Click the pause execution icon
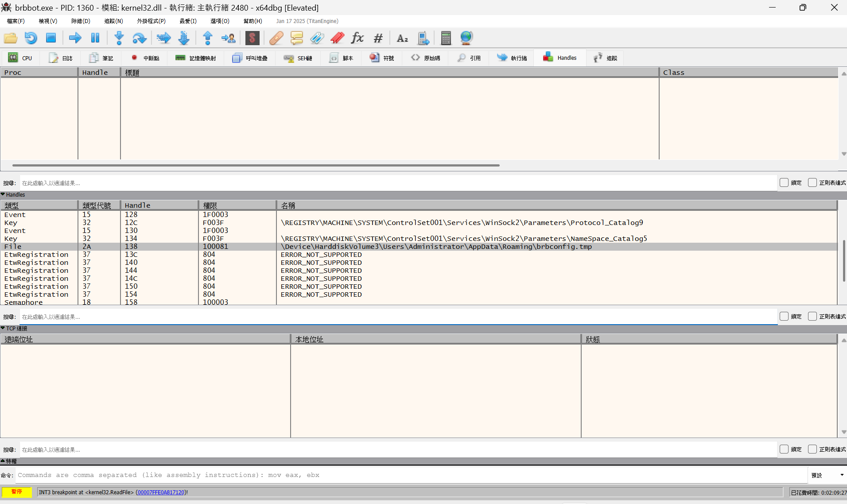 [x=95, y=38]
